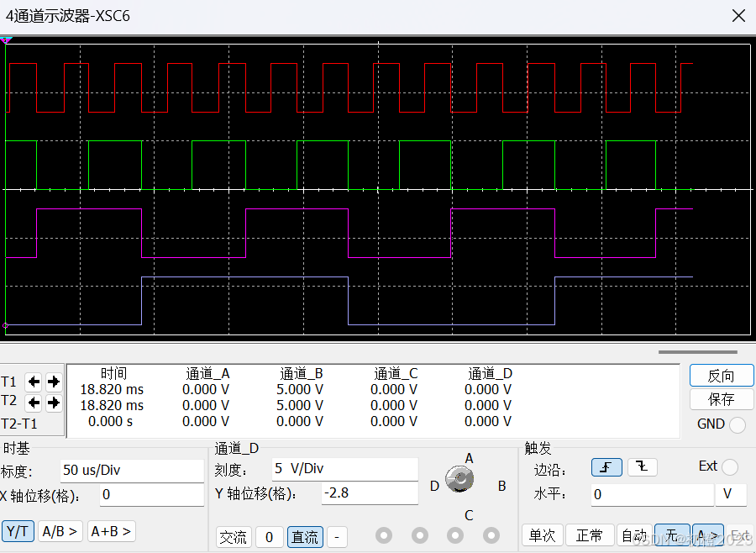This screenshot has width=756, height=553.
Task: Click the rightmost channel terminal connector
Action: [x=491, y=535]
